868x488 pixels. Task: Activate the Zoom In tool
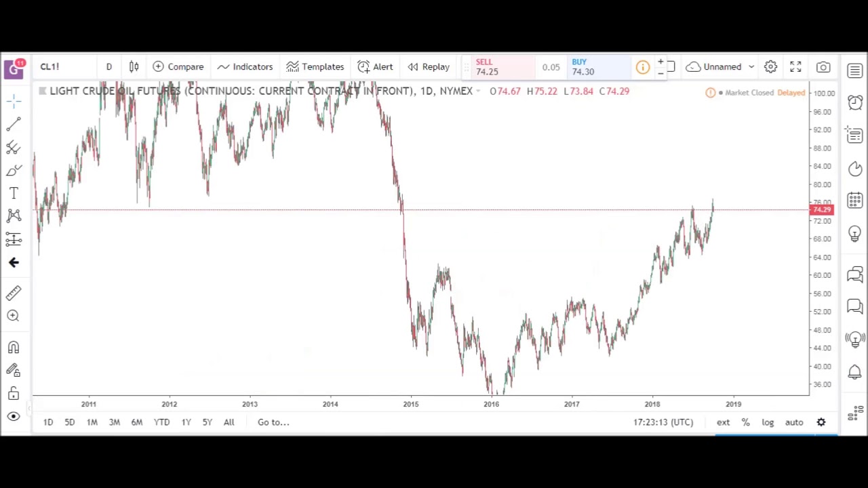pyautogui.click(x=14, y=316)
